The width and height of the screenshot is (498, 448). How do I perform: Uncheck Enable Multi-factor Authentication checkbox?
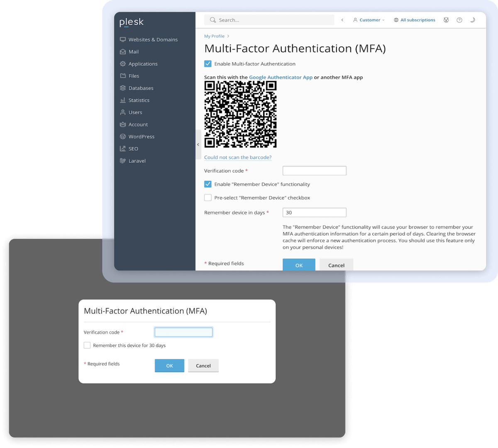(208, 64)
